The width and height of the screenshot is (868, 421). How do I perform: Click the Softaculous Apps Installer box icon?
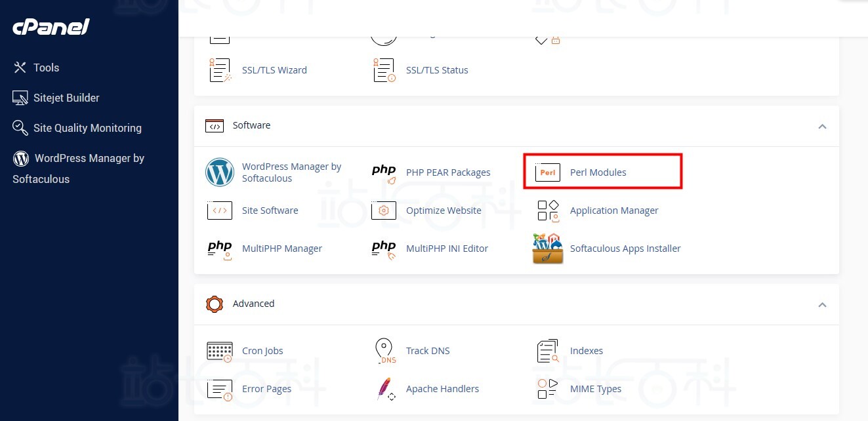(548, 249)
